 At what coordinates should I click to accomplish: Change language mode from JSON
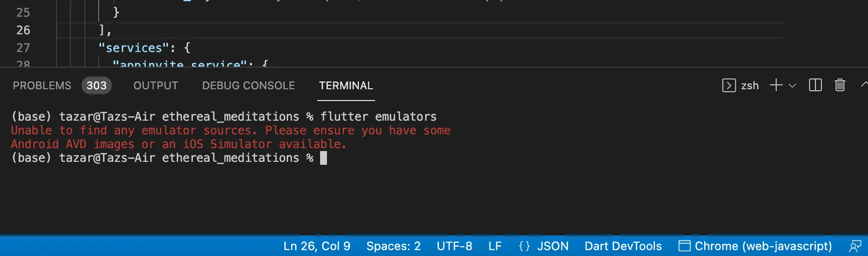pos(553,246)
